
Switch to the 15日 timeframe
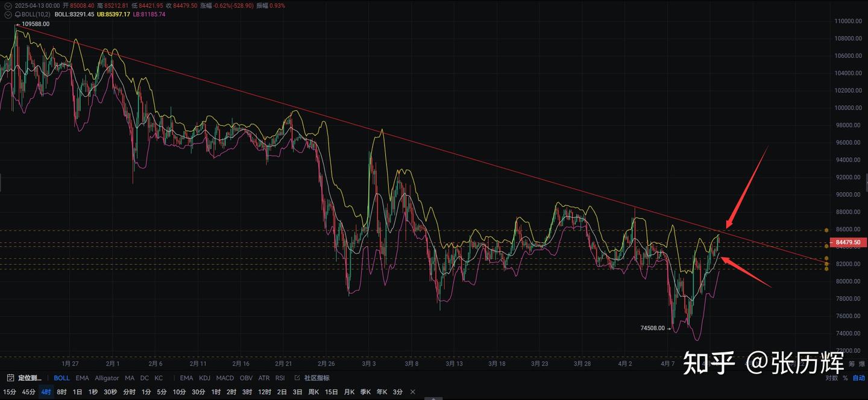(332, 392)
